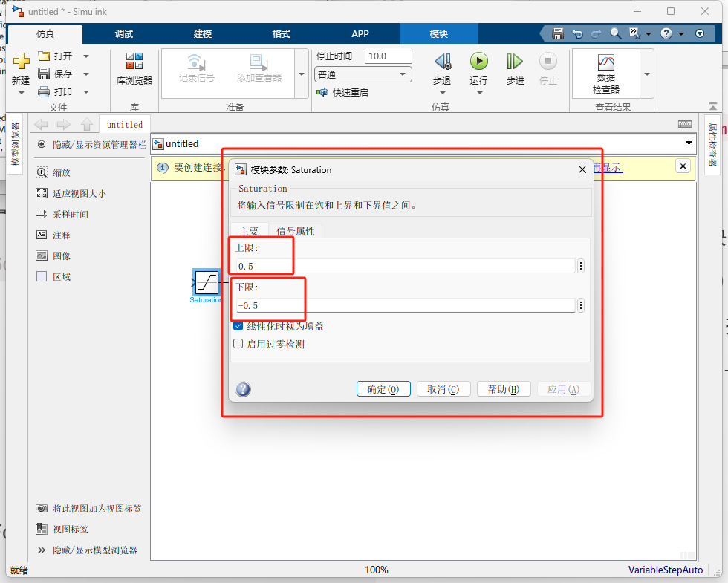This screenshot has width=728, height=583.
Task: Select the 主要 tab in dialog
Action: (x=250, y=231)
